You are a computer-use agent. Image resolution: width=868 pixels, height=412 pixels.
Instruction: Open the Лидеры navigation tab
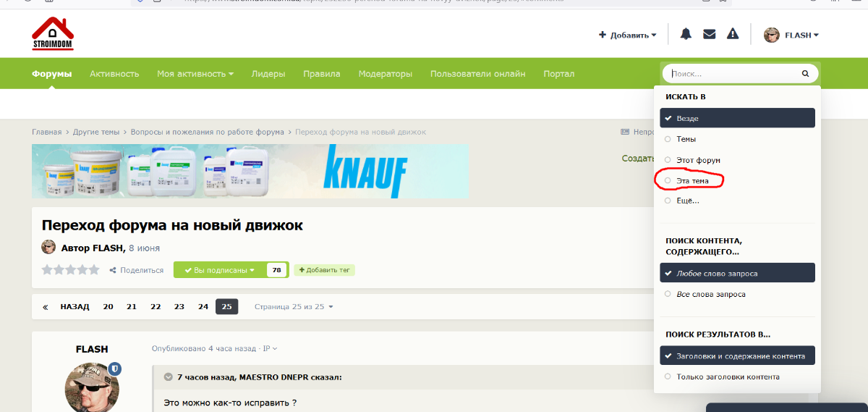coord(268,74)
